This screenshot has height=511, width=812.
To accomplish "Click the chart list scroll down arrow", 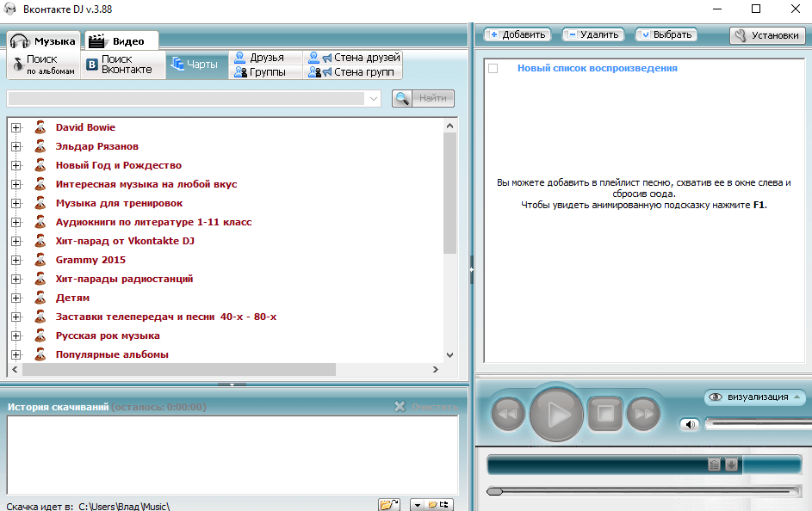I will pyautogui.click(x=449, y=354).
